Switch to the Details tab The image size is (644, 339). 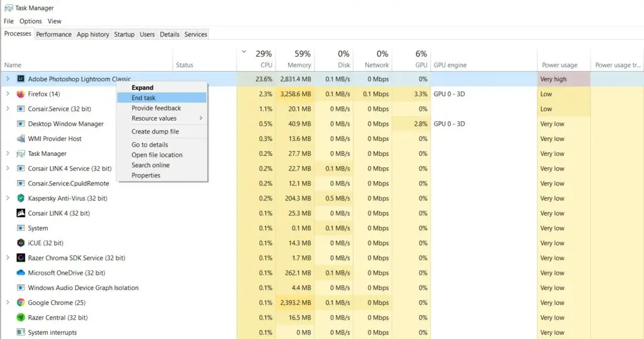point(169,35)
